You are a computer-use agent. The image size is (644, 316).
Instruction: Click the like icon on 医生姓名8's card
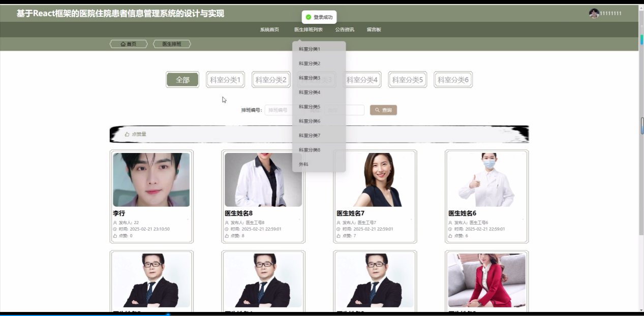click(x=227, y=236)
